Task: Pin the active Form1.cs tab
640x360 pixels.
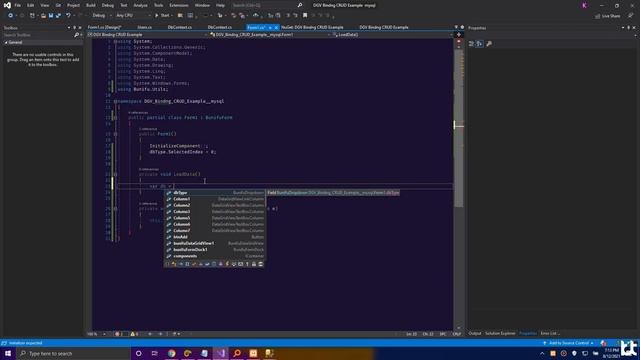Action: pos(270,27)
